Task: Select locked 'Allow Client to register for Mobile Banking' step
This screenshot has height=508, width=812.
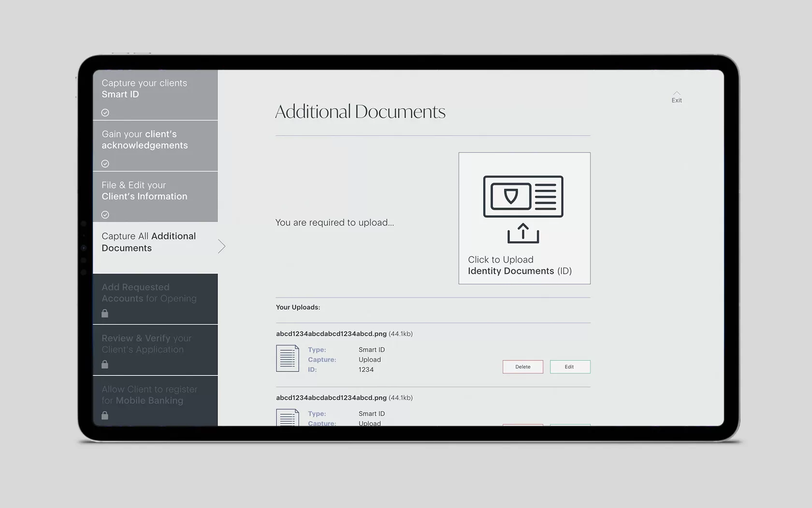Action: 155,401
